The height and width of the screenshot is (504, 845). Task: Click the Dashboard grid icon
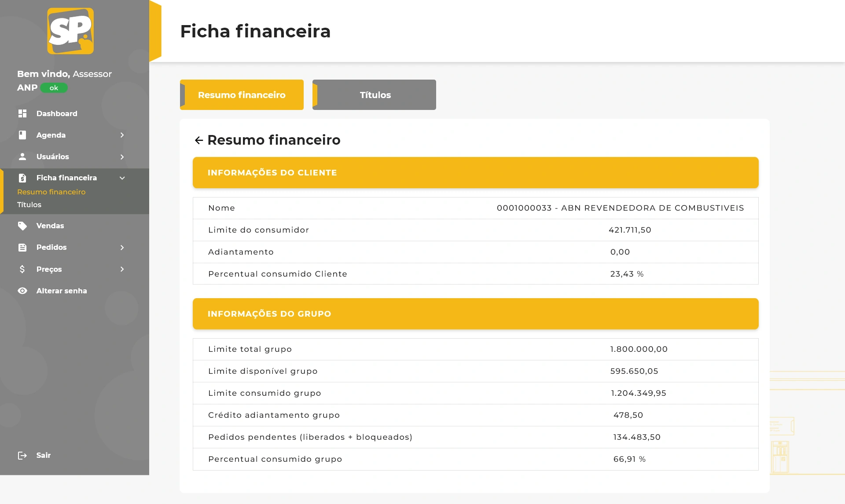coord(22,113)
